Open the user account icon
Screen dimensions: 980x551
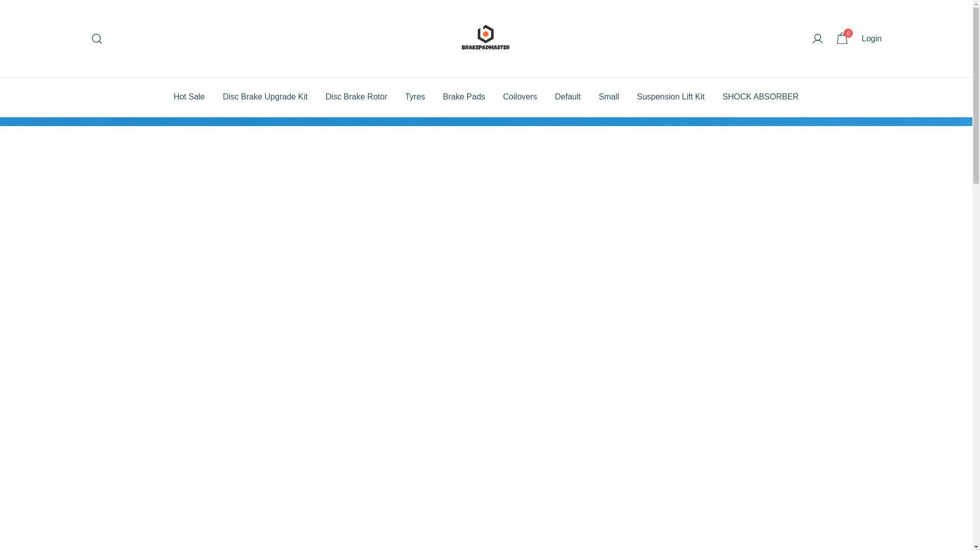pyautogui.click(x=817, y=39)
